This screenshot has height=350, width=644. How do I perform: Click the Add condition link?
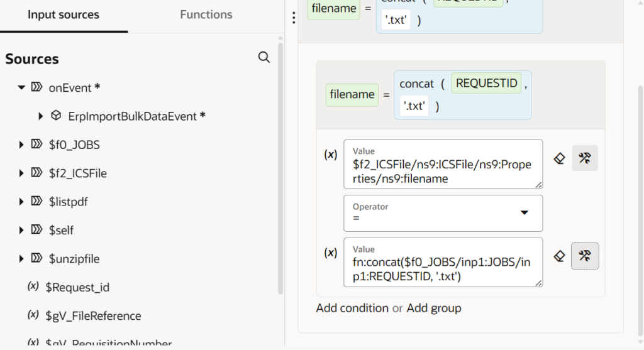[x=352, y=308]
